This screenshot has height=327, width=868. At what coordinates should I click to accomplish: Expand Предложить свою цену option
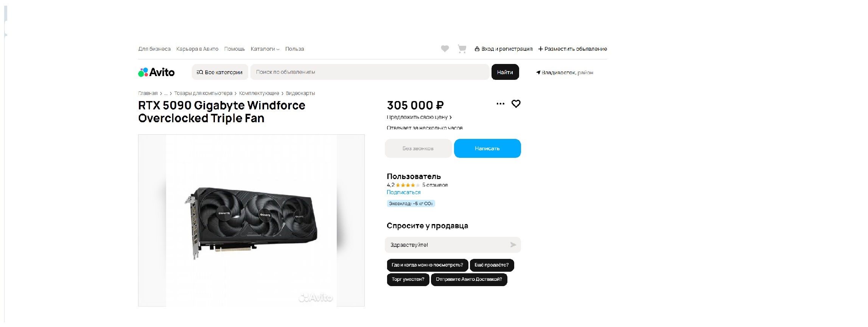click(x=419, y=117)
